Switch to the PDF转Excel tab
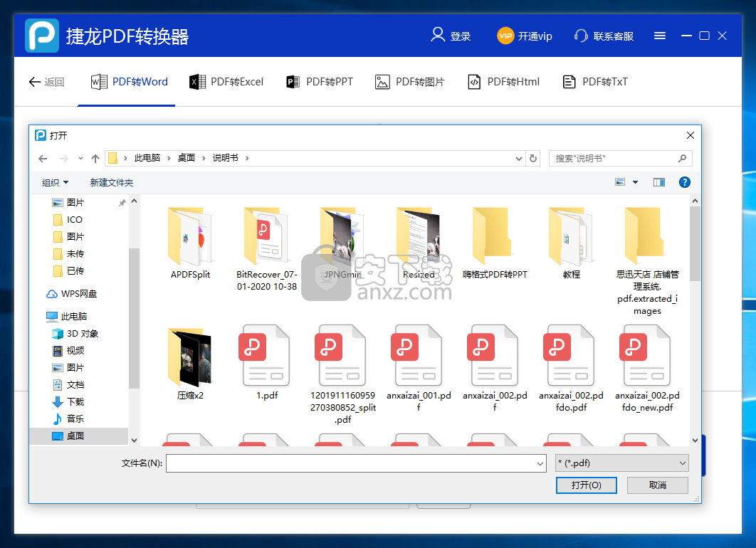The height and width of the screenshot is (548, 756). tap(226, 82)
